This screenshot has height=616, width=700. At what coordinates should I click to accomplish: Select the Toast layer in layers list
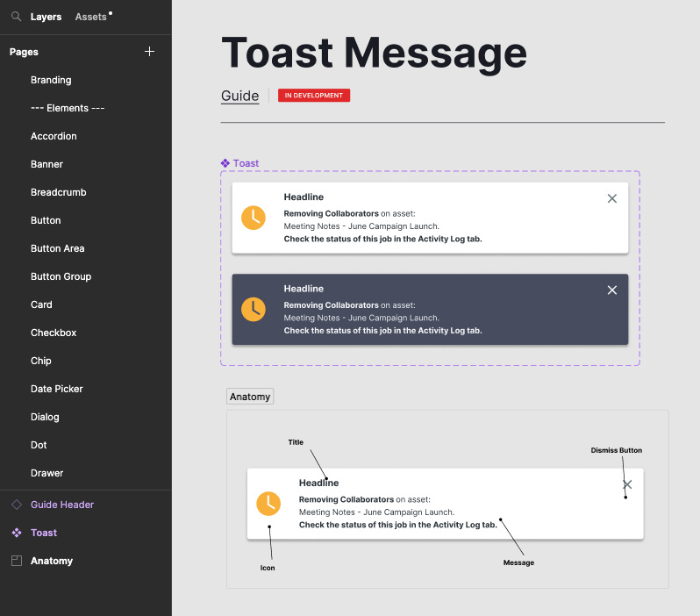click(x=44, y=533)
